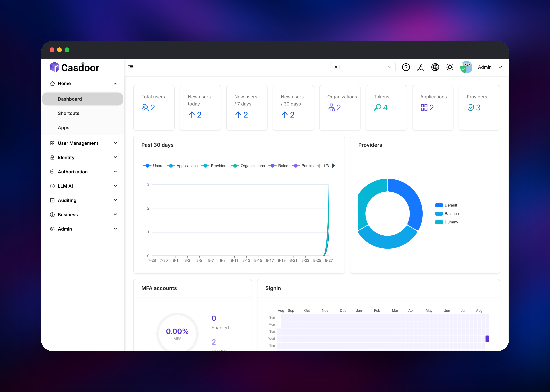Click the Identity lock icon

coord(52,157)
